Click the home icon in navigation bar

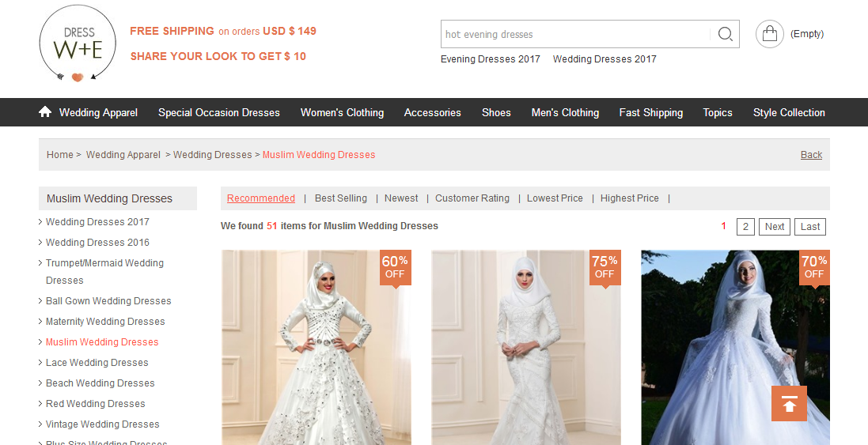click(45, 112)
